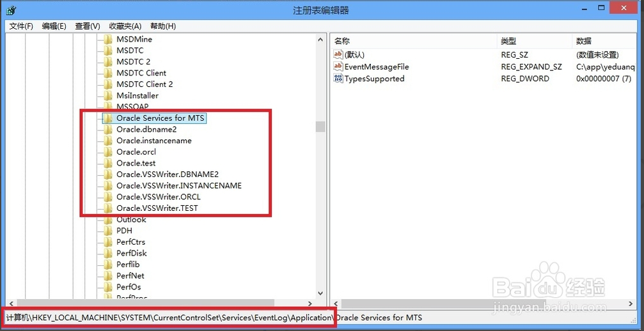Viewport: 644px width, 331px height.
Task: Select the MsiInstaller key label
Action: pyautogui.click(x=137, y=96)
